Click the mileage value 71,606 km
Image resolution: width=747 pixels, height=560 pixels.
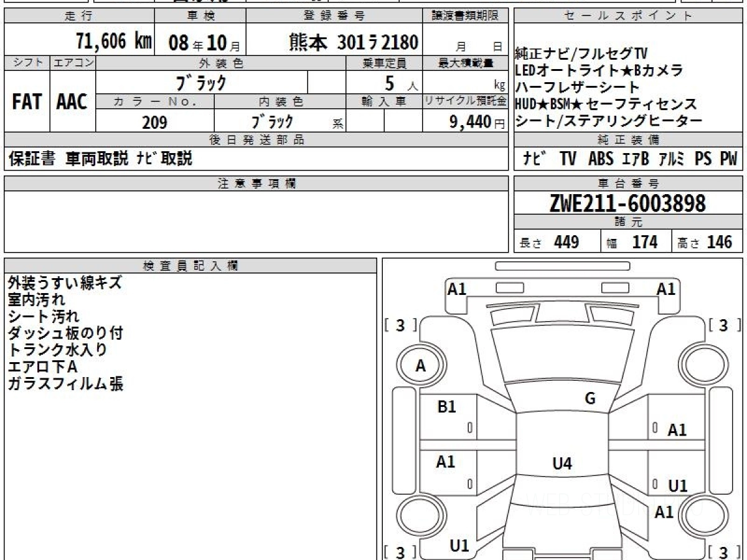[x=113, y=42]
